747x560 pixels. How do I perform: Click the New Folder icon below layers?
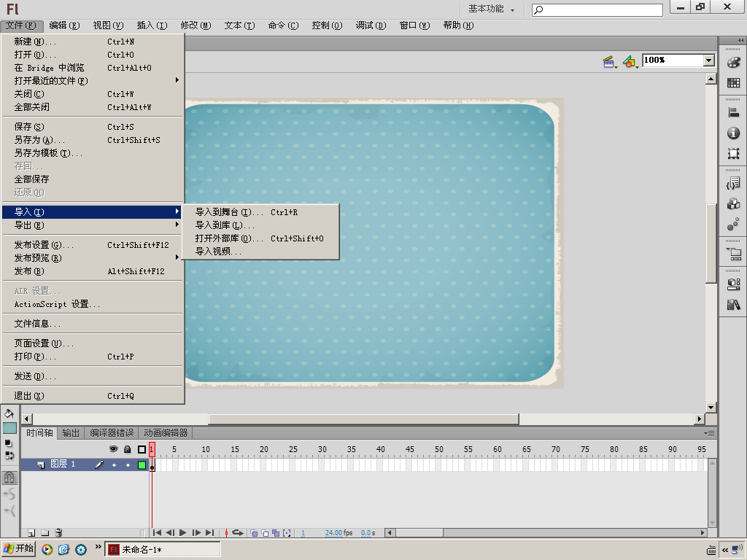tap(44, 533)
